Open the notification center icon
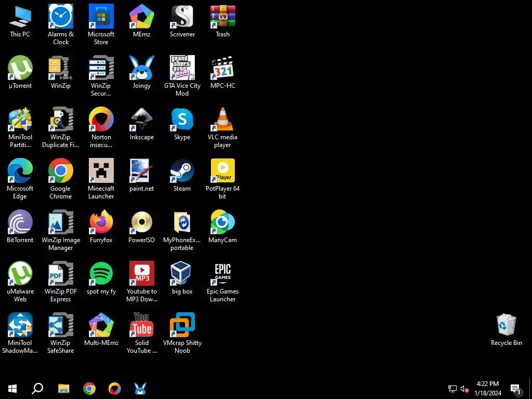The height and width of the screenshot is (399, 532). tap(516, 389)
